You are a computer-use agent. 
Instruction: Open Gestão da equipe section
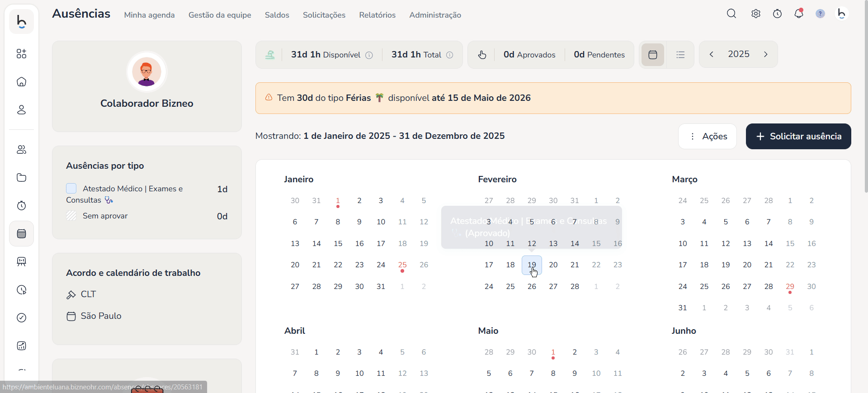click(220, 15)
